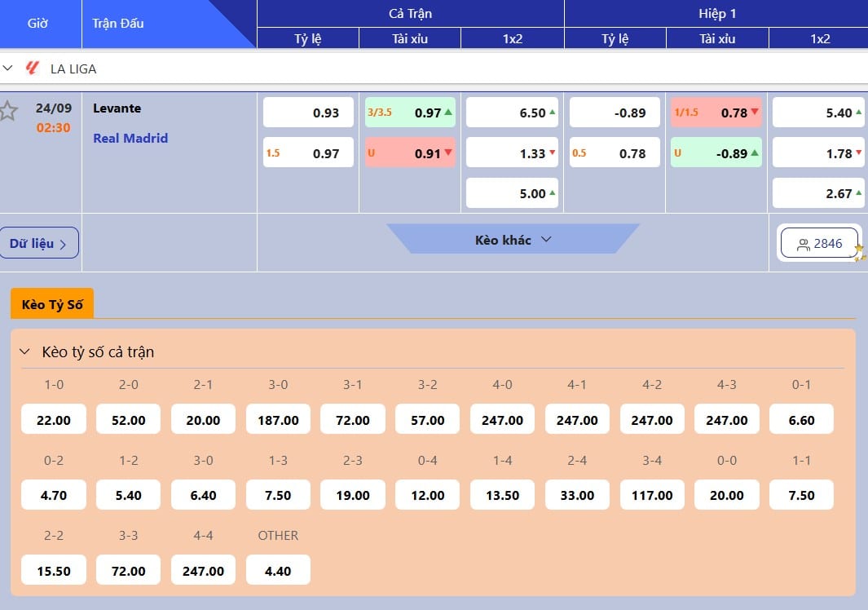Choose full-match under odds 0.91

click(410, 153)
